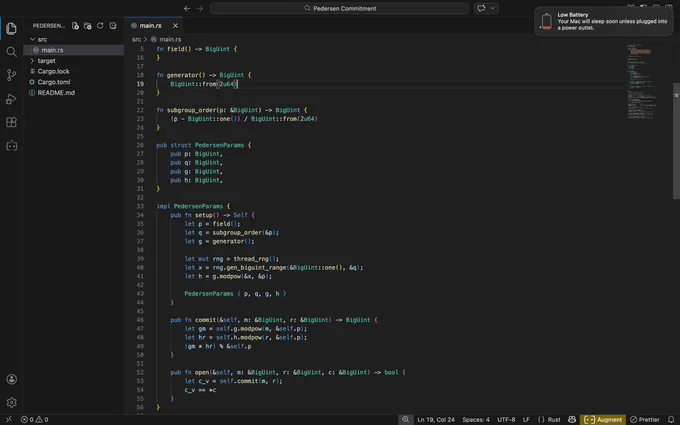680x425 pixels.
Task: Open the Explorer view in activity bar
Action: tap(11, 29)
